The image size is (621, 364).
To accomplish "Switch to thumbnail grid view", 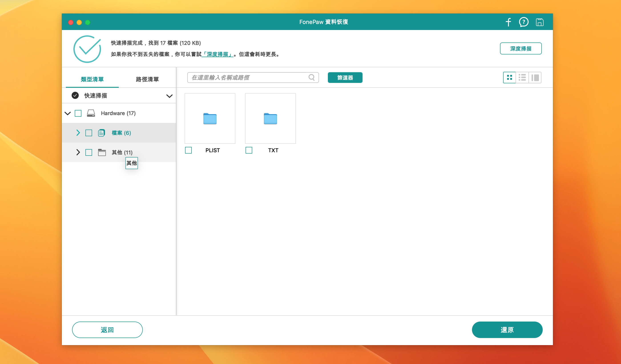I will (x=509, y=78).
